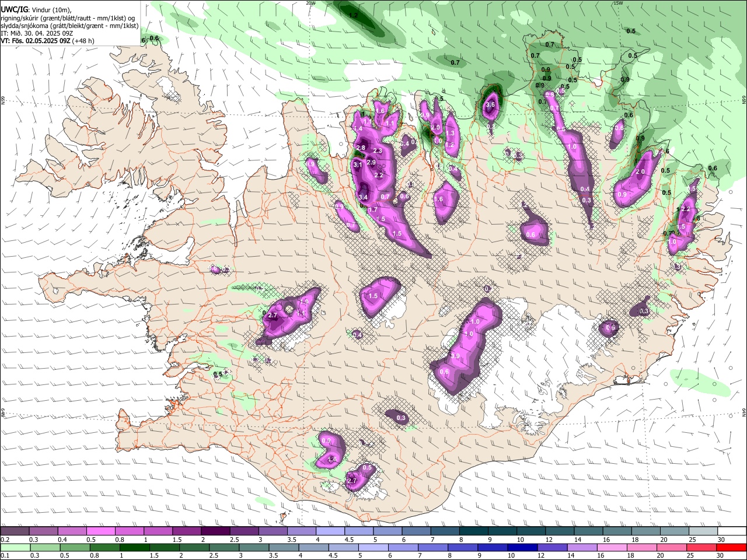Select upper legend dark teal swatch at 8
747x560 pixels.
tap(474, 531)
